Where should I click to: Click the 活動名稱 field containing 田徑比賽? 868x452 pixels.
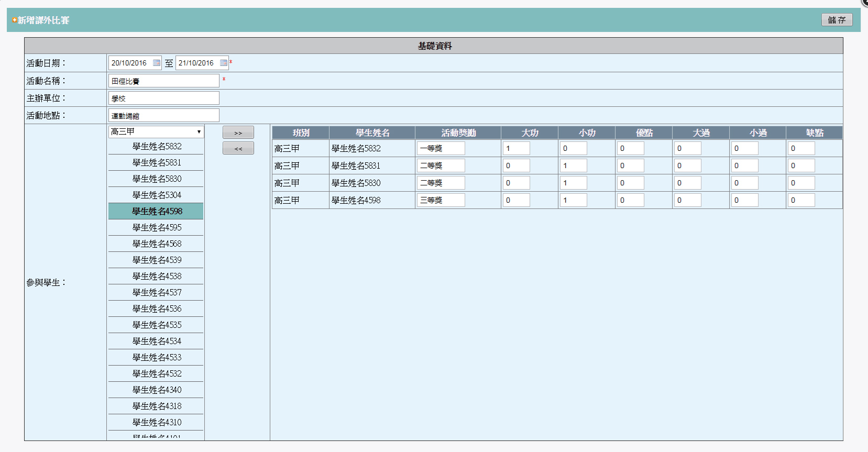point(163,81)
